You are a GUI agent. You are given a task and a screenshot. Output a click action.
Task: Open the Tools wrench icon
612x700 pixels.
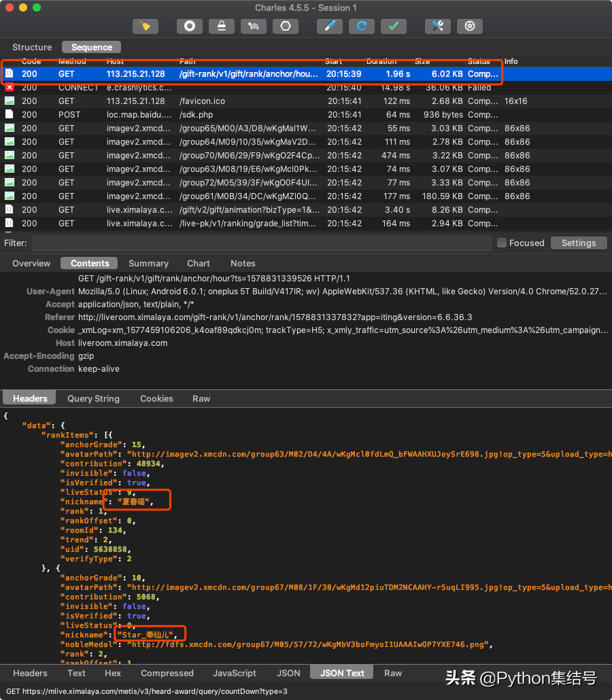tap(438, 26)
